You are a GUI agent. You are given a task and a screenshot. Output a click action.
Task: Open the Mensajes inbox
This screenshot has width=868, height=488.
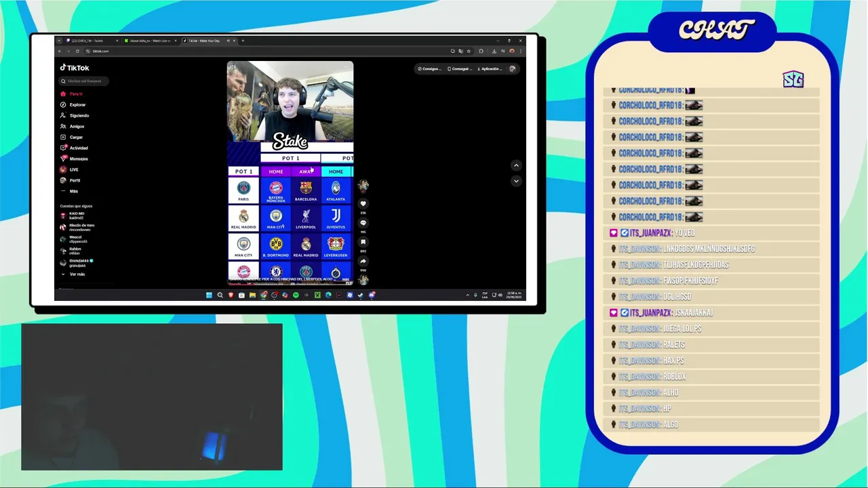click(75, 159)
